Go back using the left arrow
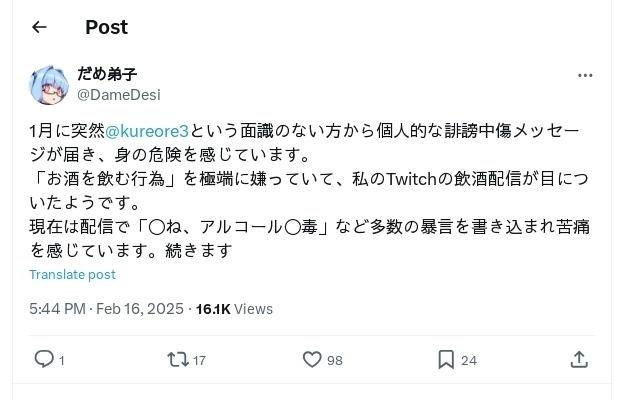This screenshot has width=620, height=400. pyautogui.click(x=39, y=27)
